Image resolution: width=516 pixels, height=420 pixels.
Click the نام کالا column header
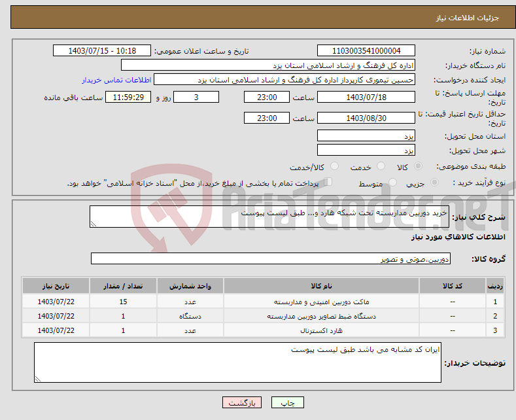(x=321, y=286)
